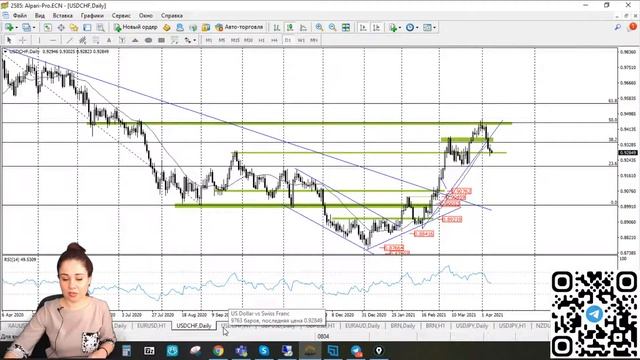Image resolution: width=640 pixels, height=360 pixels.
Task: Switch to the USDJPY,Daily chart tab
Action: coord(472,326)
